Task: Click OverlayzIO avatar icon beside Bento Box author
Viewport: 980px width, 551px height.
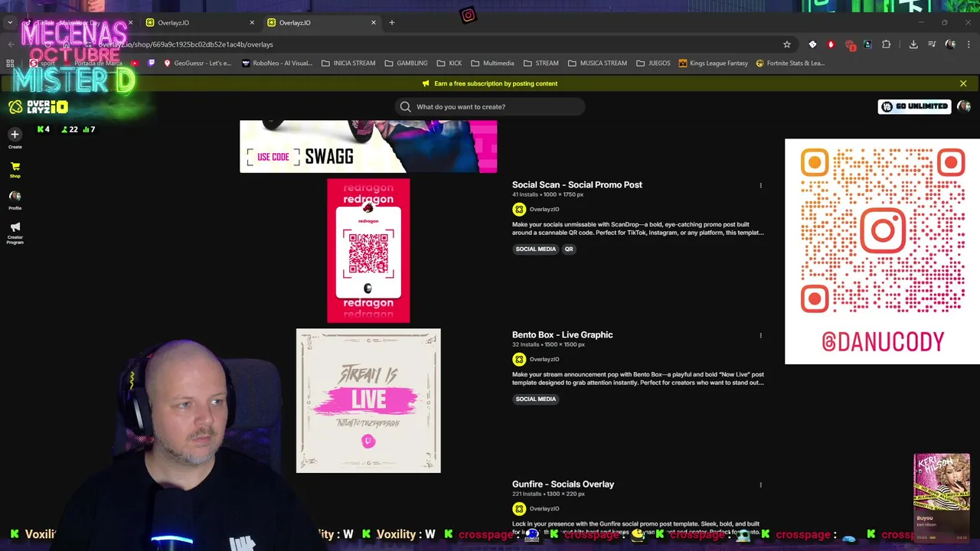Action: click(519, 359)
